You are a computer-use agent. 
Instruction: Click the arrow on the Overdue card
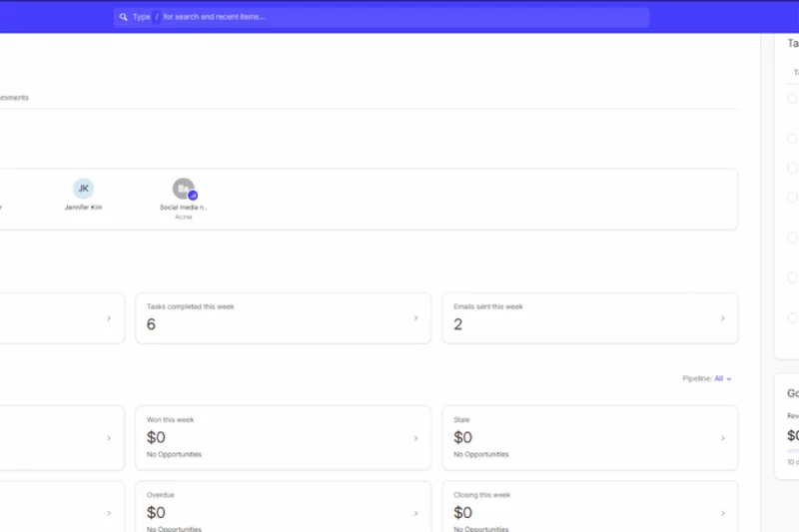(415, 512)
